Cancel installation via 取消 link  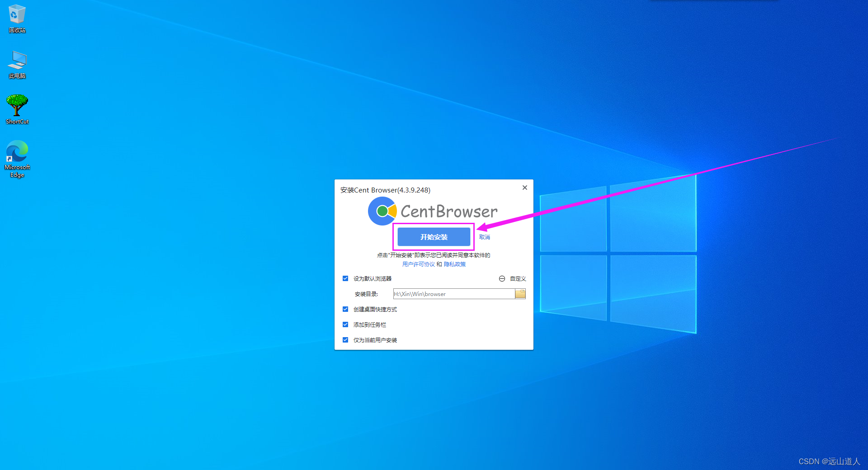click(x=485, y=237)
